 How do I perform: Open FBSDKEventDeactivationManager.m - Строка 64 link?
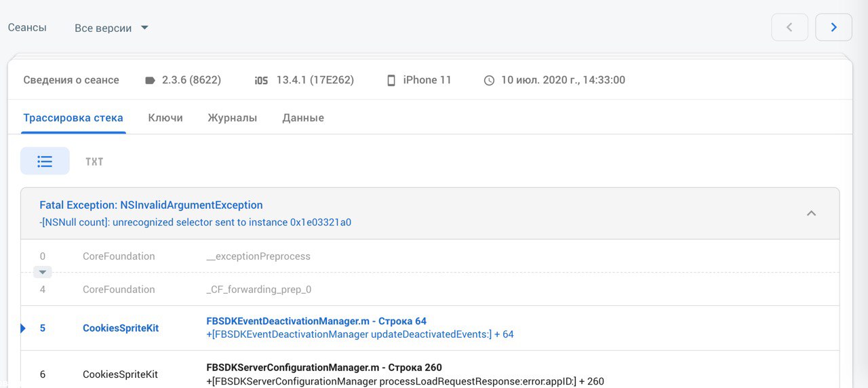pyautogui.click(x=317, y=322)
